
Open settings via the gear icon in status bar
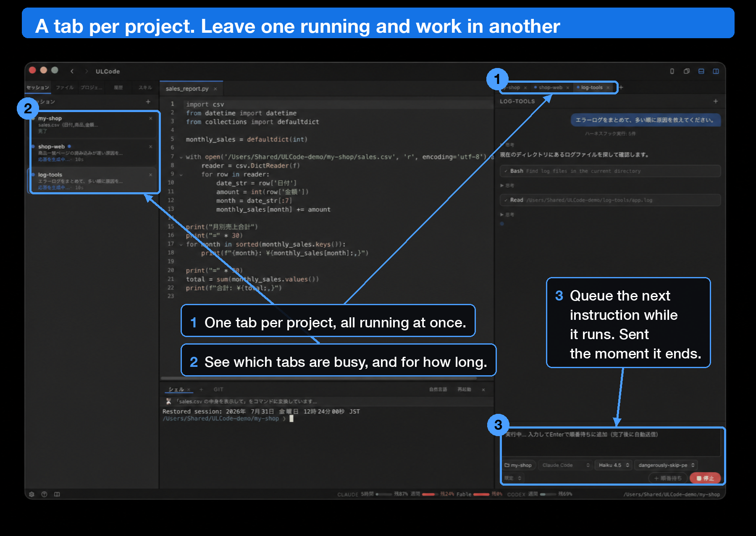pos(31,494)
